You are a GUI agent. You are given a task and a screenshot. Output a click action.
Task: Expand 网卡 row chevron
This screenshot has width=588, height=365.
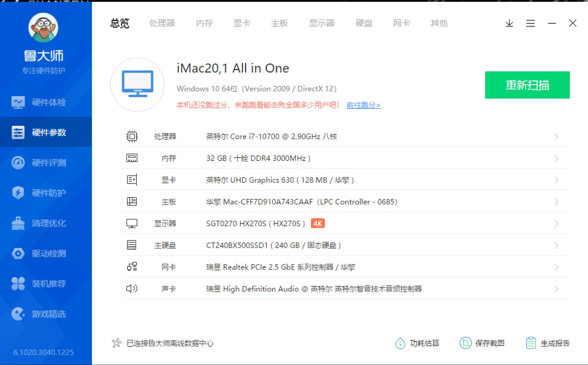[x=556, y=267]
